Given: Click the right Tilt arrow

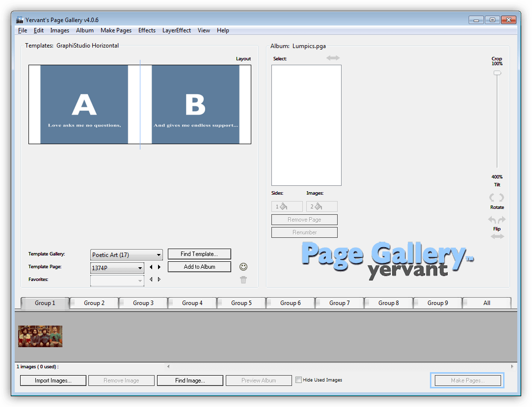Looking at the screenshot, I should tap(502, 197).
